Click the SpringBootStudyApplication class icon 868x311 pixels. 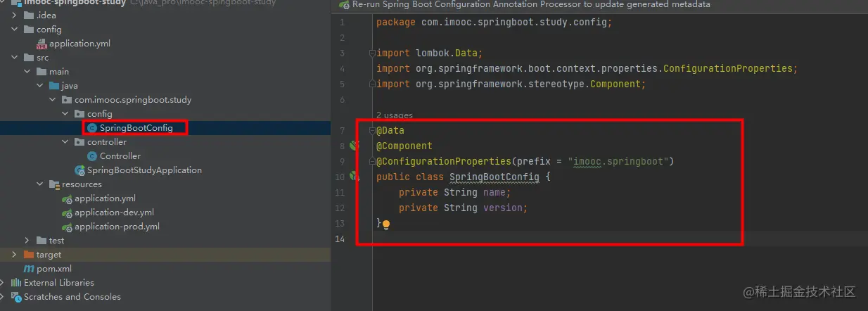(x=79, y=170)
